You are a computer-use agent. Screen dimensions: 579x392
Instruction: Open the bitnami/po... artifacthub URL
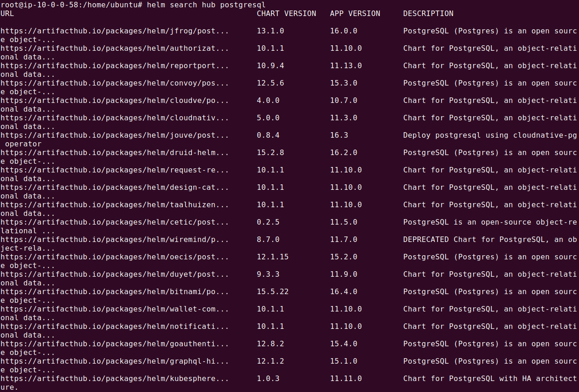[114, 292]
